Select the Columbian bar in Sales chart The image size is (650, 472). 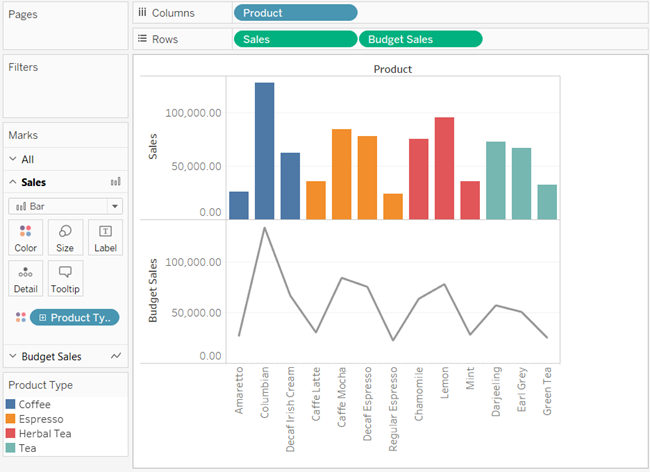coord(264,151)
